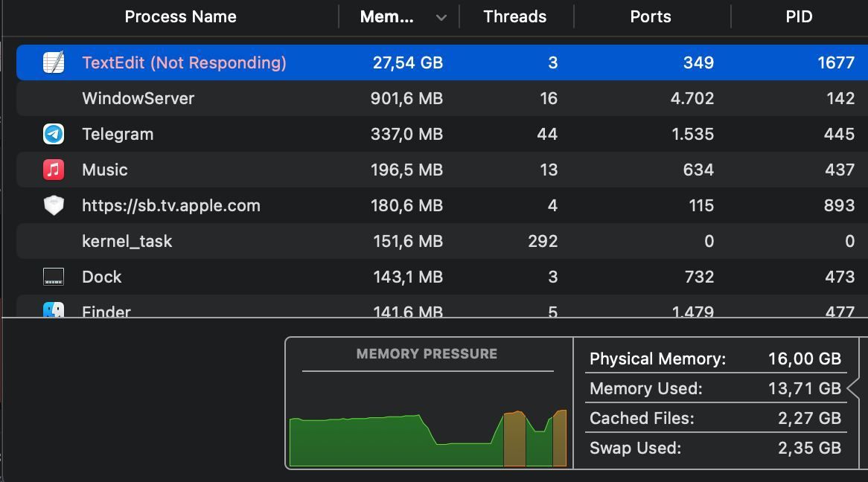Click Music PID 437
This screenshot has height=482, width=868.
pos(840,170)
